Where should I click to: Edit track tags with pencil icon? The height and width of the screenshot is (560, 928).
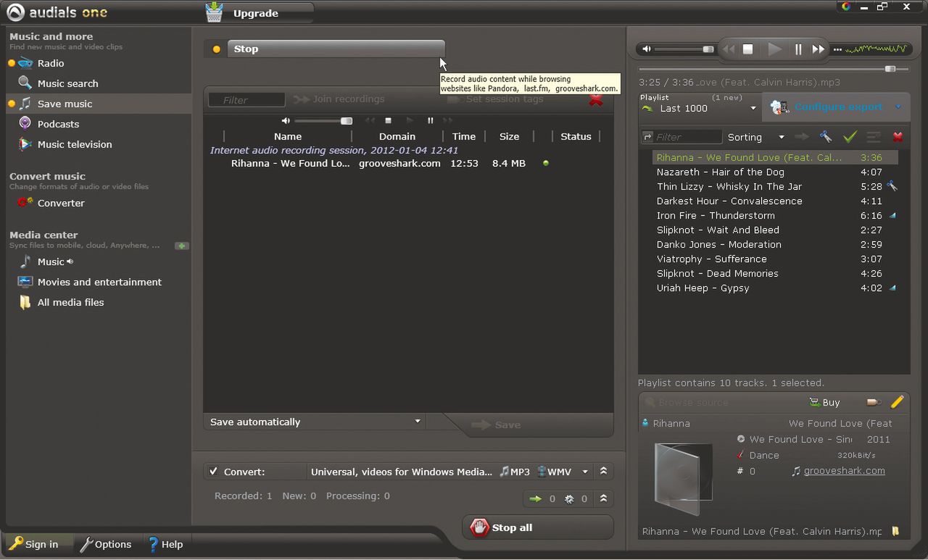(x=897, y=402)
